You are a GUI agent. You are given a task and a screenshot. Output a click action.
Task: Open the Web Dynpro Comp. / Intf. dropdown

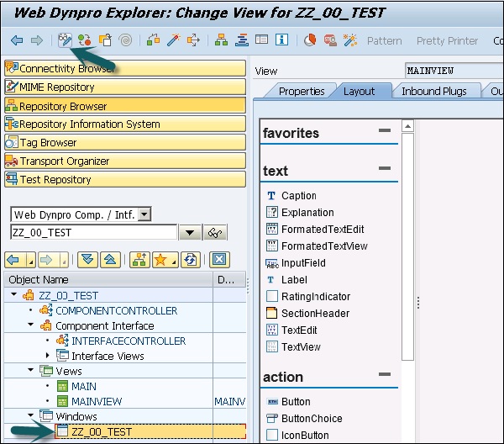pos(144,215)
